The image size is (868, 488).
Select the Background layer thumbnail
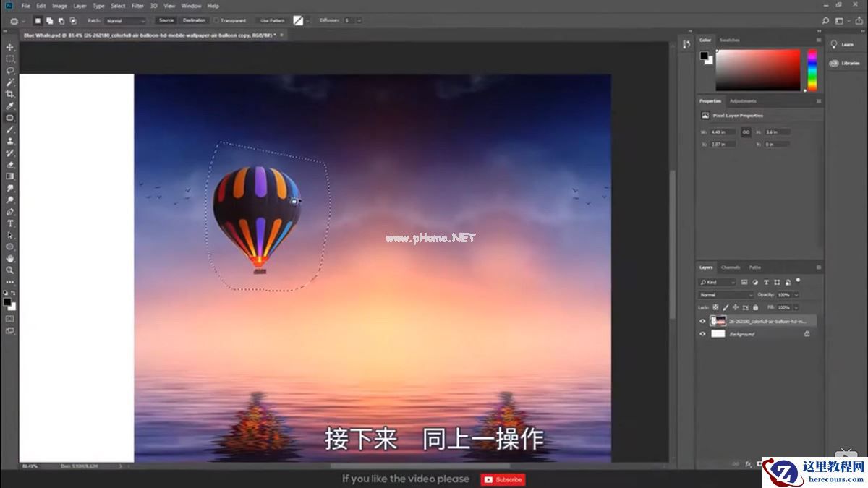(x=718, y=334)
